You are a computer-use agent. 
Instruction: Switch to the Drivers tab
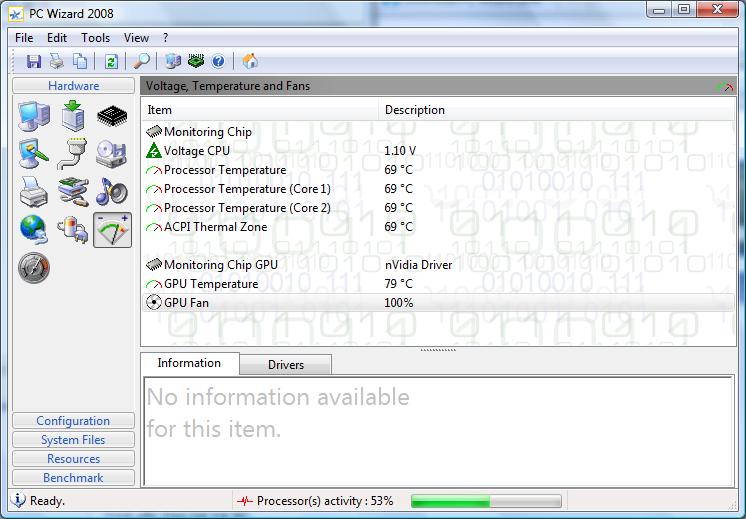285,365
